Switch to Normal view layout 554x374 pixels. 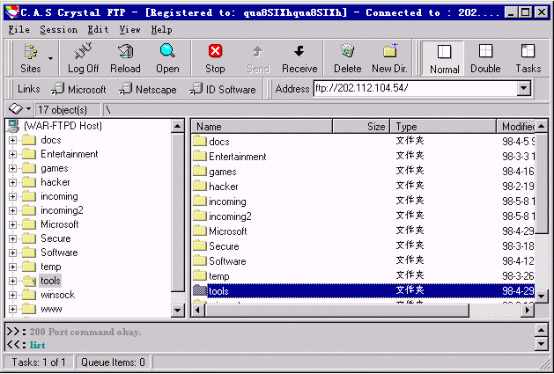tap(444, 58)
